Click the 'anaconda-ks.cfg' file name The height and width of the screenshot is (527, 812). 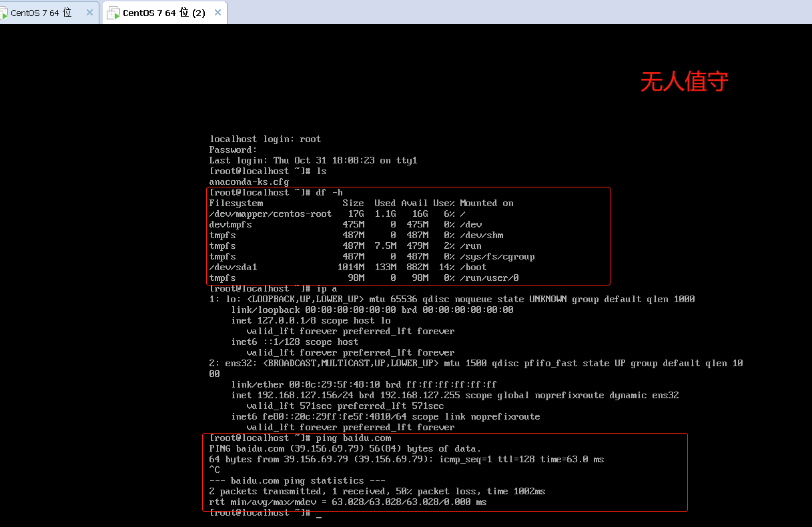click(249, 181)
